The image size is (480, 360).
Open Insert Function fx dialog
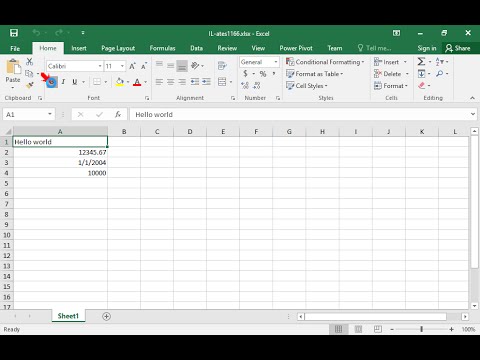coord(118,114)
